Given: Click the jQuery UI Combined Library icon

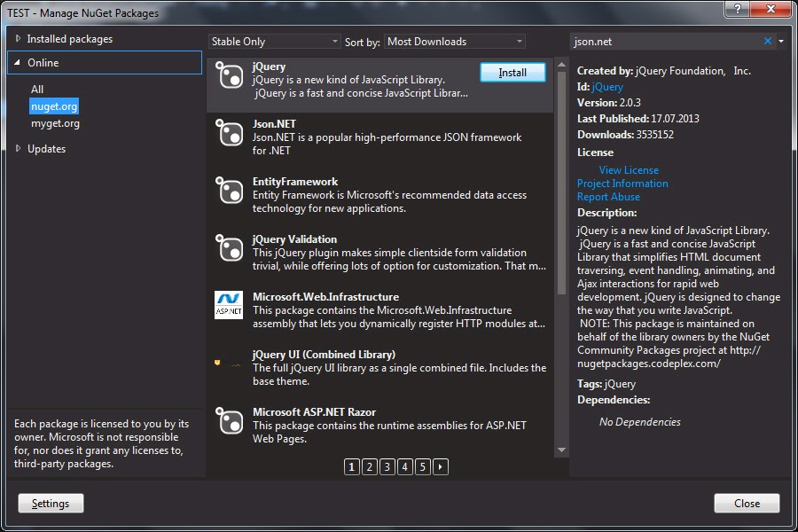Looking at the screenshot, I should click(x=228, y=363).
